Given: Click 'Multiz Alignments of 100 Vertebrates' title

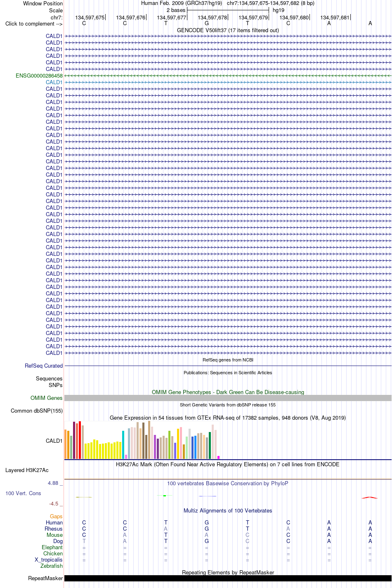Looking at the screenshot, I should 228,510.
